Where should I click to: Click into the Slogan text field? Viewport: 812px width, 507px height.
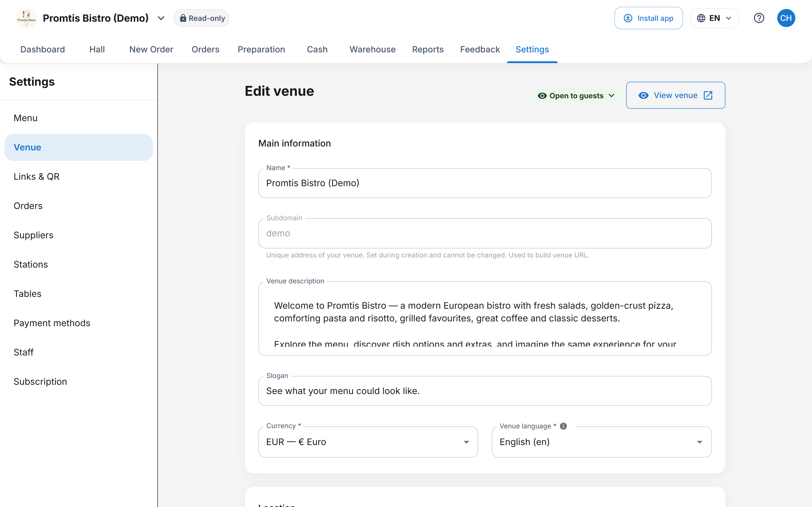[485, 391]
